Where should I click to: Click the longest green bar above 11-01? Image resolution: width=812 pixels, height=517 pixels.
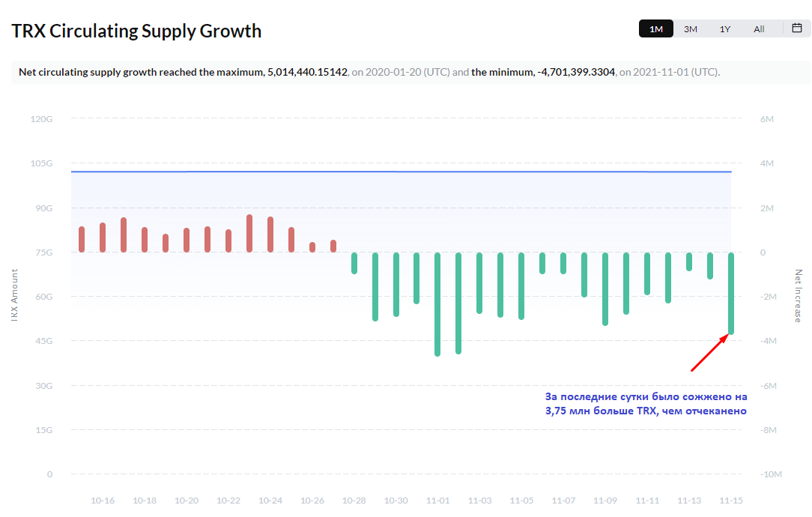(437, 303)
